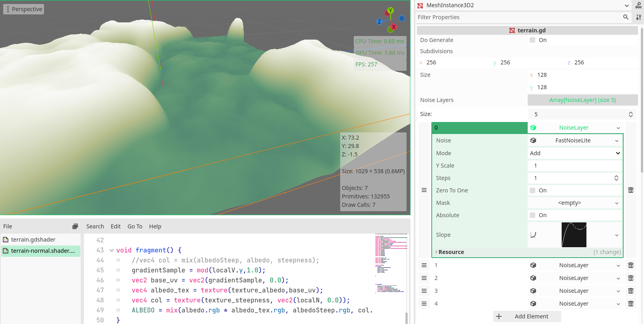Grab the reorder handle for element 3
The width and height of the screenshot is (644, 324).
click(x=424, y=291)
